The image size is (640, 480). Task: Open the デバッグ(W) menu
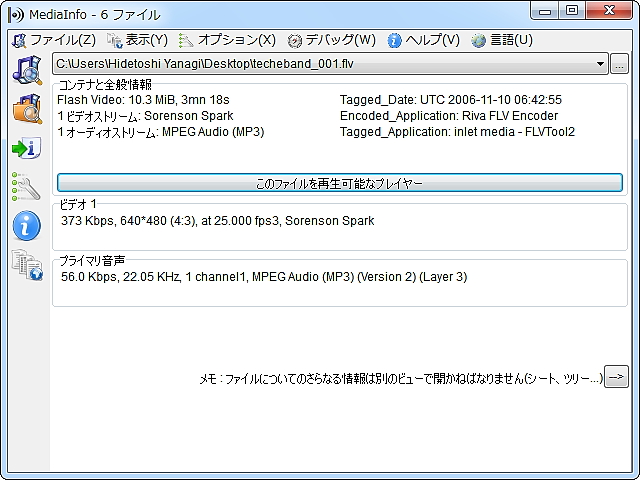pos(331,40)
